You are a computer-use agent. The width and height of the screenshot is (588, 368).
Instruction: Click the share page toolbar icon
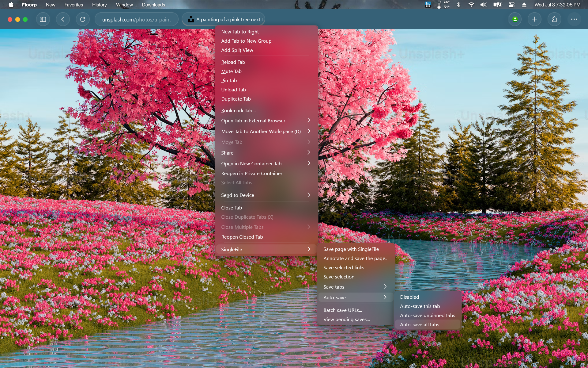[554, 19]
